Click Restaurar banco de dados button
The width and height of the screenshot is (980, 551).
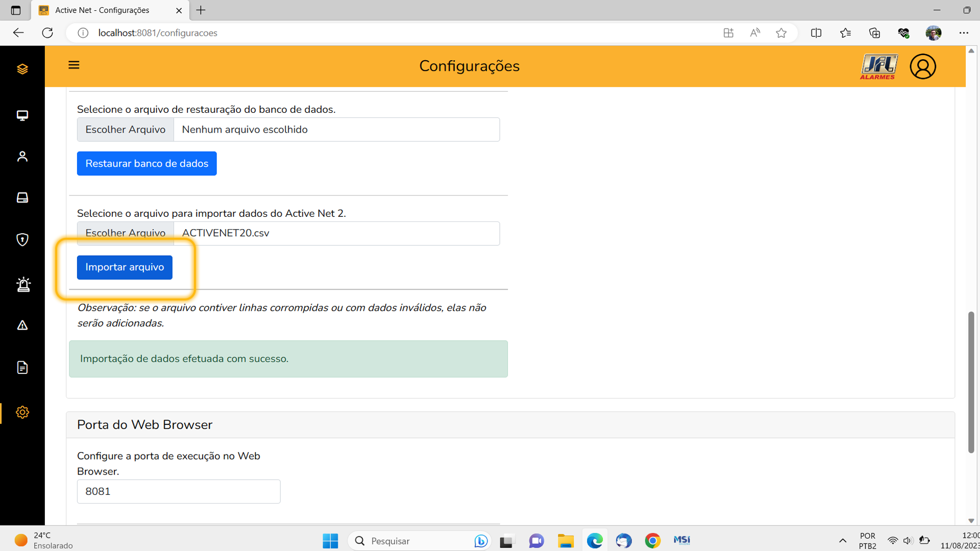click(147, 163)
